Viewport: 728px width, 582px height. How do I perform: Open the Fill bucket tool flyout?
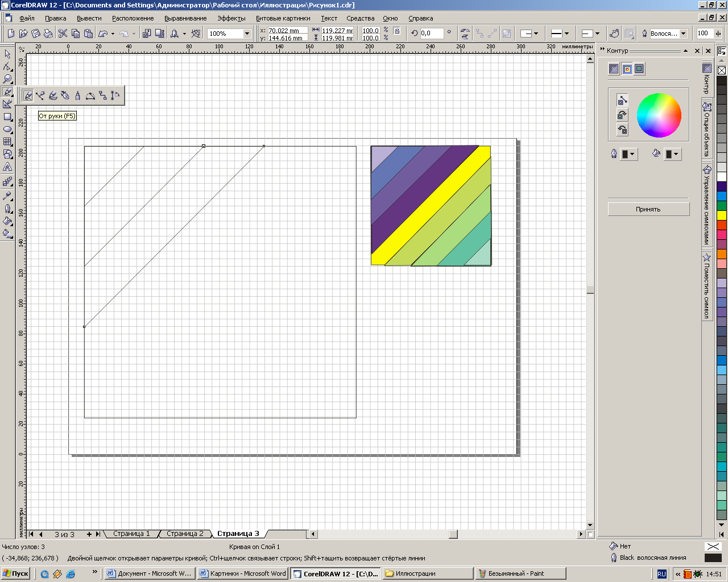(7, 221)
